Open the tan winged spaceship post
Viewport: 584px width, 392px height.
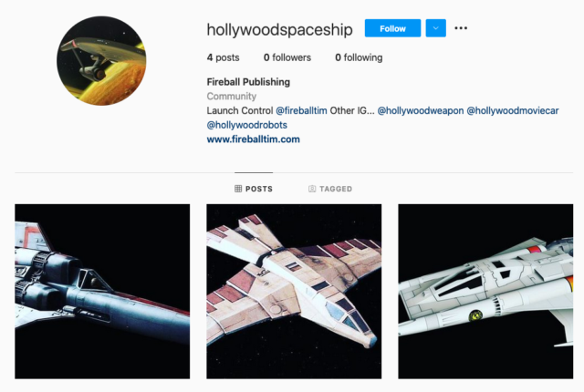tap(294, 291)
